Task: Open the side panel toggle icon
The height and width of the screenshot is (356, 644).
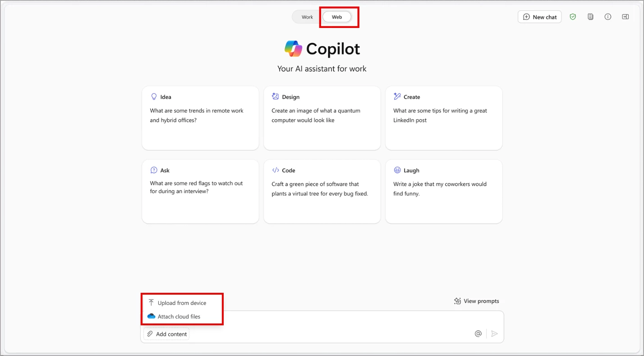Action: pyautogui.click(x=625, y=17)
